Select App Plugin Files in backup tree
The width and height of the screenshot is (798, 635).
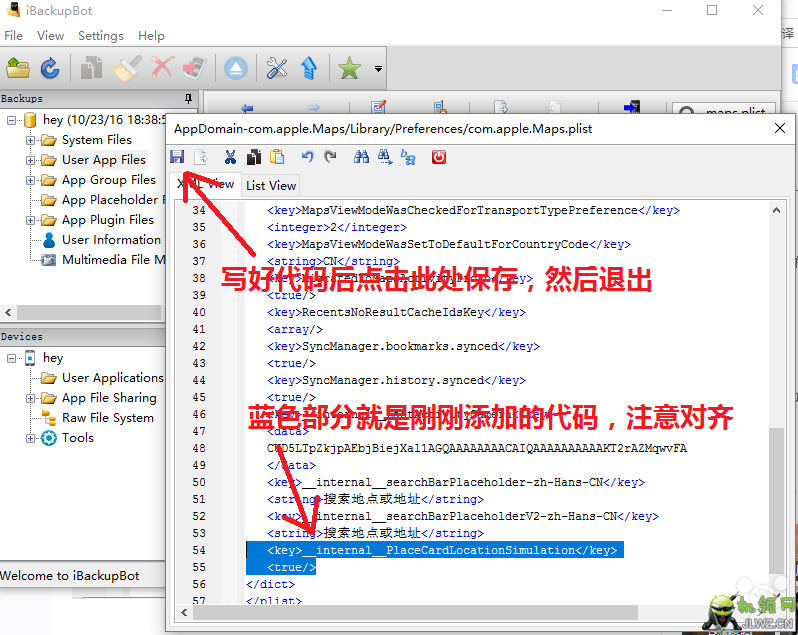tap(107, 220)
